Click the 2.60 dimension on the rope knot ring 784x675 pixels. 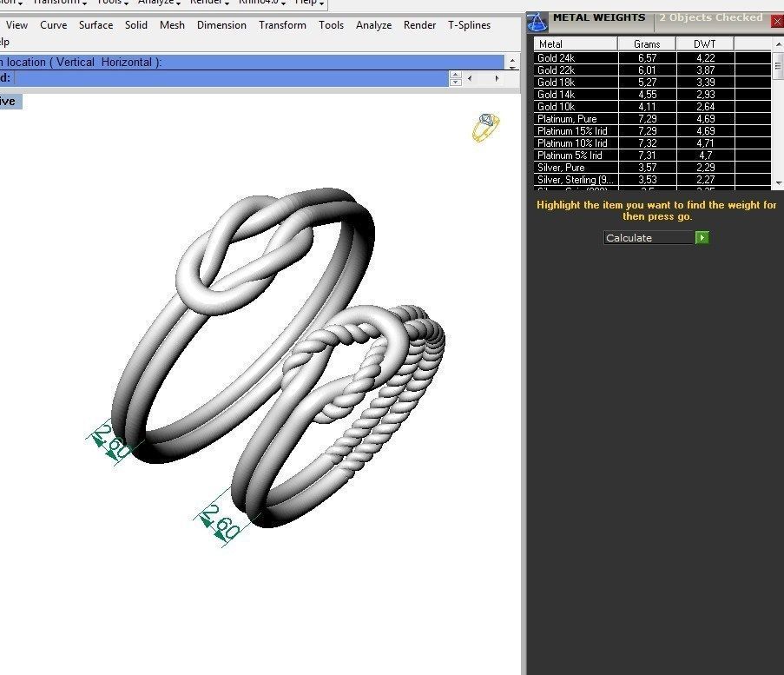pos(221,522)
